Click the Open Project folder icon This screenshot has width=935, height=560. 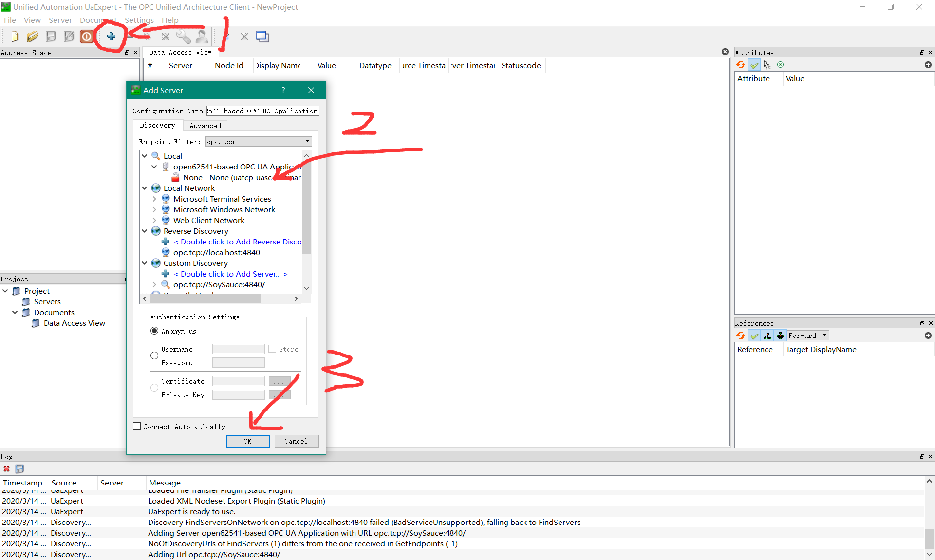click(x=32, y=37)
